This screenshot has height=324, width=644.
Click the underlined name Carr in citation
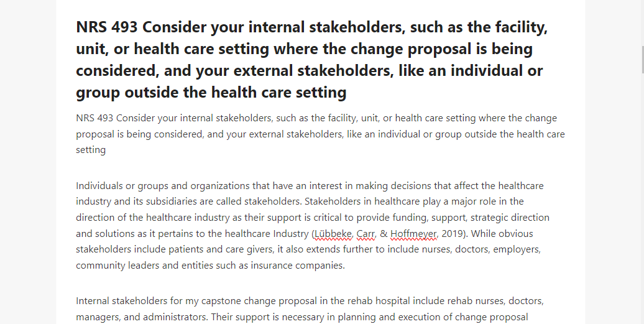[365, 234]
